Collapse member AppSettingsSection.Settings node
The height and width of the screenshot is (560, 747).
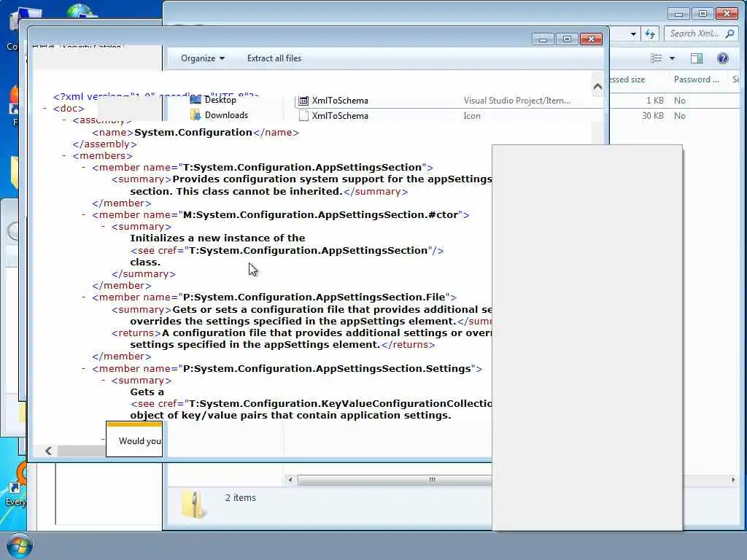tap(84, 368)
